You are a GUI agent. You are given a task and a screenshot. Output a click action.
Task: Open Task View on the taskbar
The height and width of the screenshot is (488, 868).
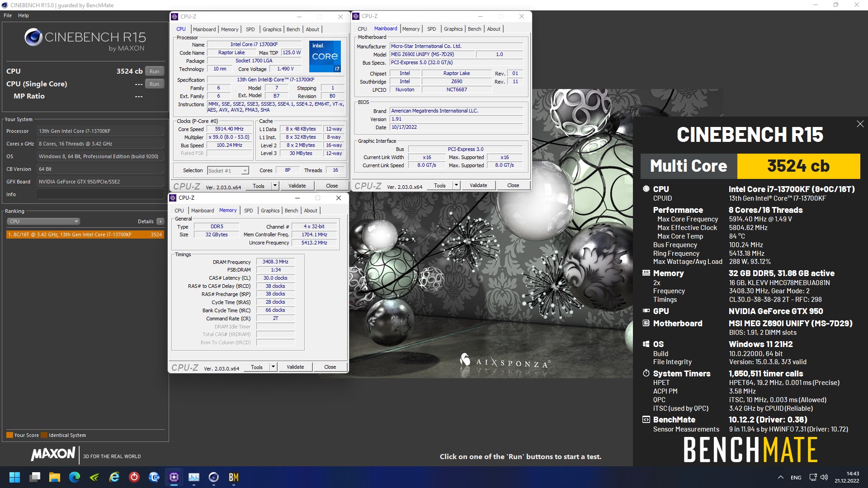tap(35, 477)
